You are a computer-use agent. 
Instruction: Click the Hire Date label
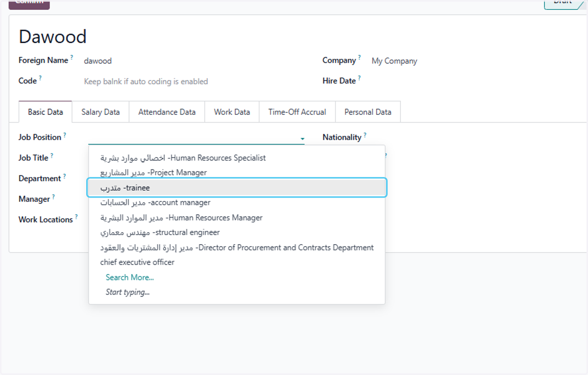coord(339,81)
